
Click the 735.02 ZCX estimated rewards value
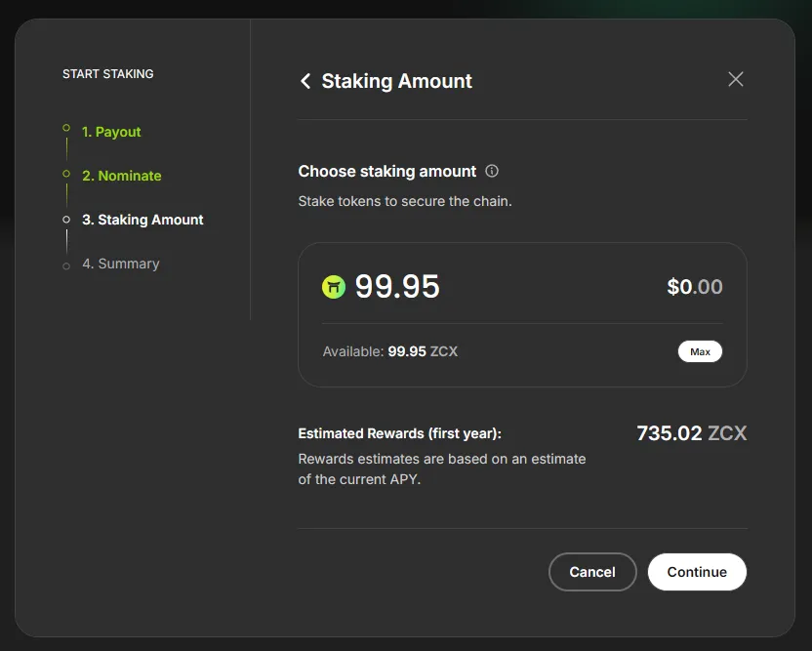[x=691, y=433]
